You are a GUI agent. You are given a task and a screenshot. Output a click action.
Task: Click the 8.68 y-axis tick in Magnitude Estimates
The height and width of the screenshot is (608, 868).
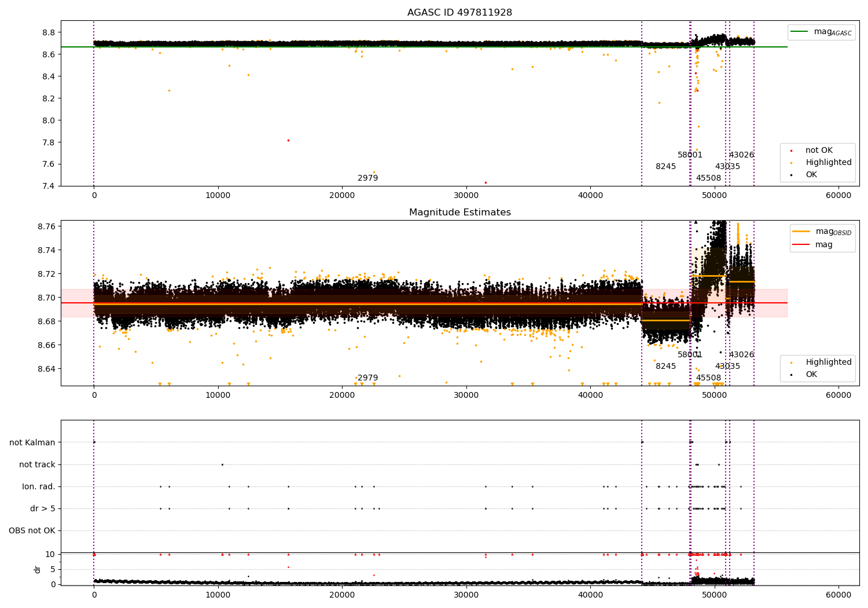[46, 322]
